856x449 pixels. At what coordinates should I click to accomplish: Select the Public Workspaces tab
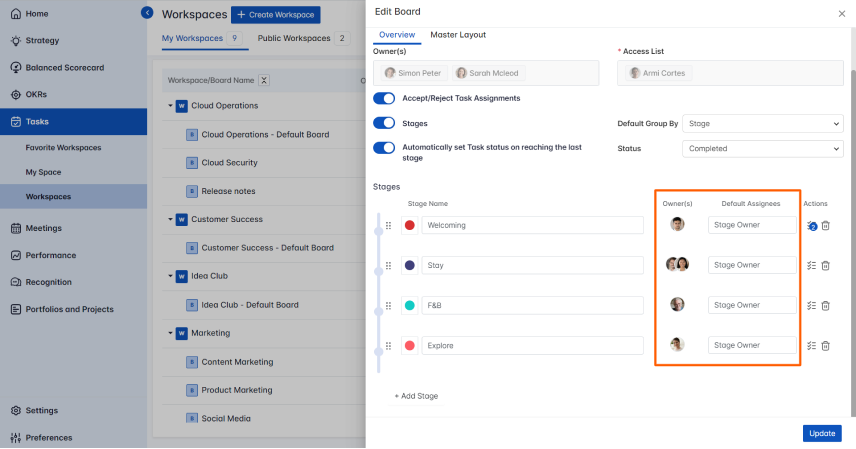304,38
